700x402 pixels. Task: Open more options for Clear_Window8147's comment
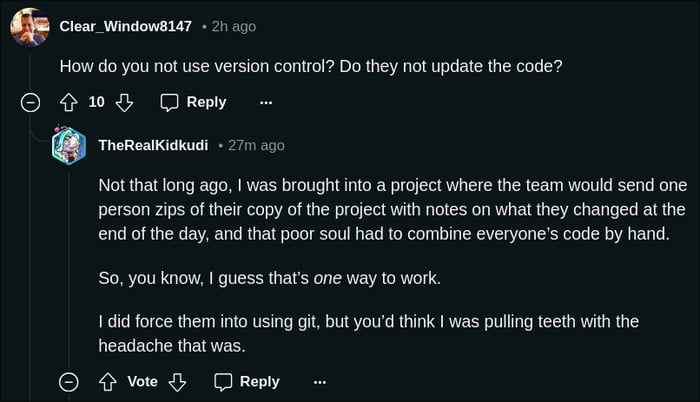(x=266, y=102)
